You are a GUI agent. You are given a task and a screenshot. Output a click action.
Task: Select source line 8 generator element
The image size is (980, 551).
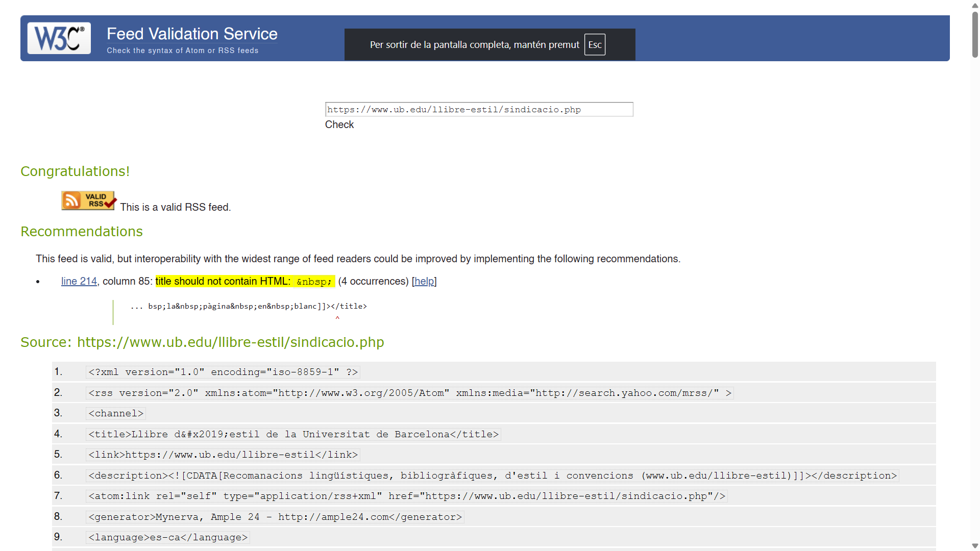pyautogui.click(x=275, y=517)
